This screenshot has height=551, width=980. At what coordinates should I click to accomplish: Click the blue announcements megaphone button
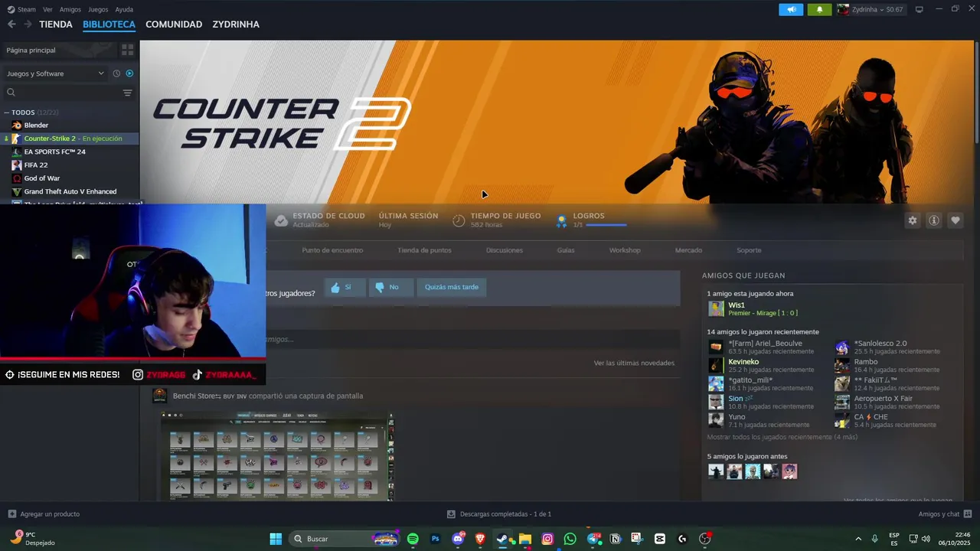point(791,9)
